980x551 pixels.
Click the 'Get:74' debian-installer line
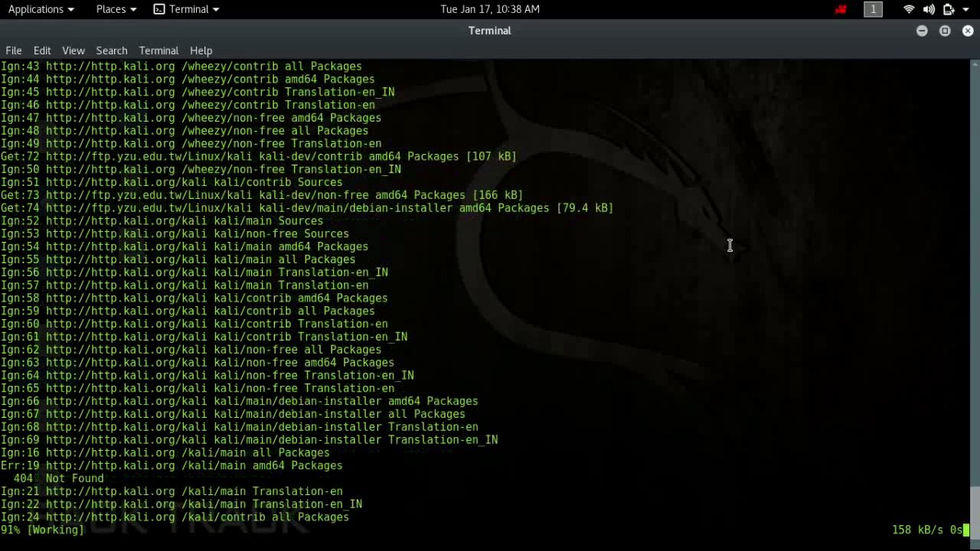[x=307, y=208]
